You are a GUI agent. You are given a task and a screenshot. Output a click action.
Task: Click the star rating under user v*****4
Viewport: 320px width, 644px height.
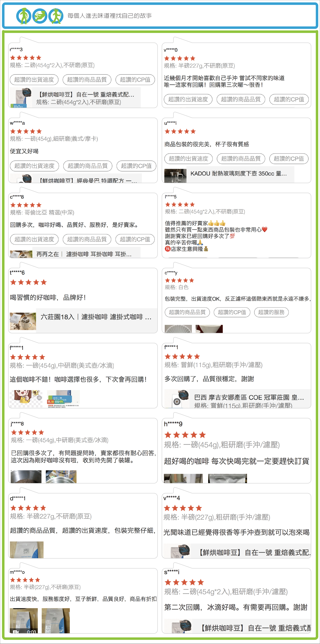tap(183, 508)
